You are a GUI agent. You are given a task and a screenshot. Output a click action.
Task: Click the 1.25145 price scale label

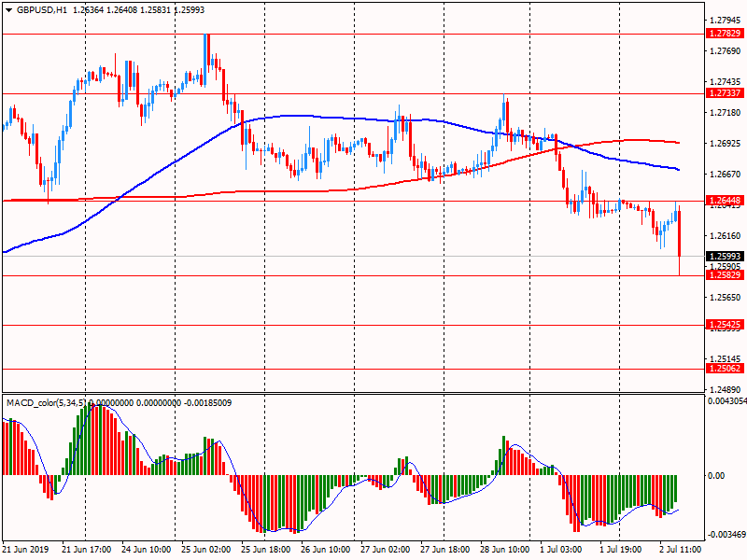point(726,358)
